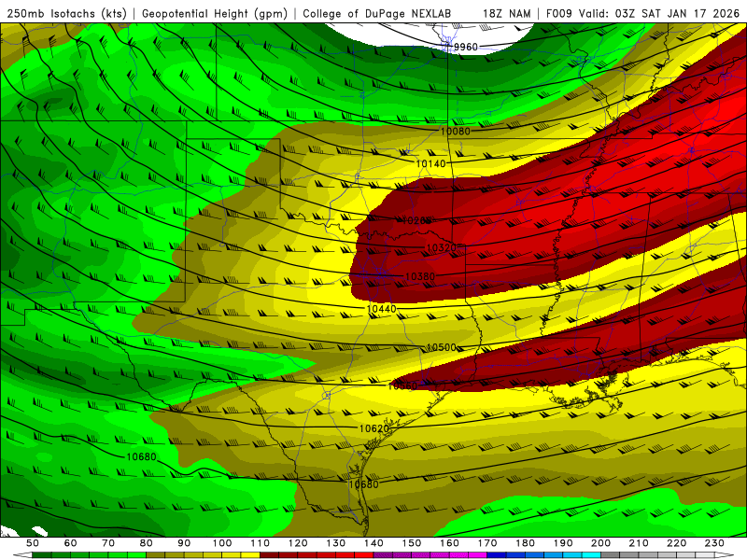This screenshot has height=560, width=747.
Task: Click the 80 kts legend value
Action: 147,543
